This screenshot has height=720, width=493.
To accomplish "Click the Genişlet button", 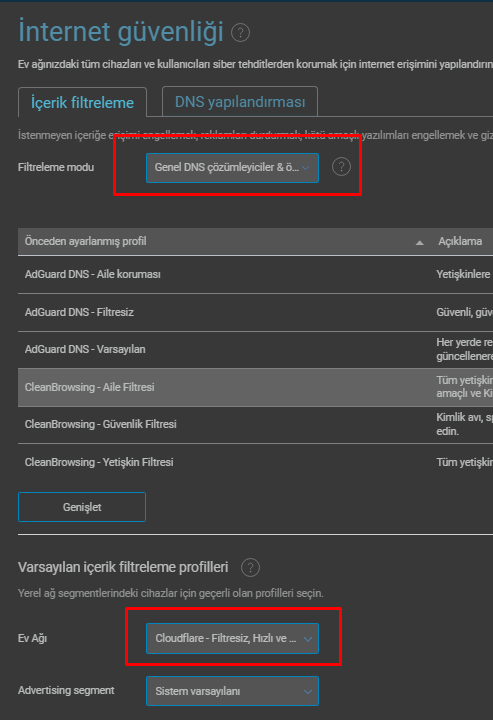I will (x=82, y=507).
